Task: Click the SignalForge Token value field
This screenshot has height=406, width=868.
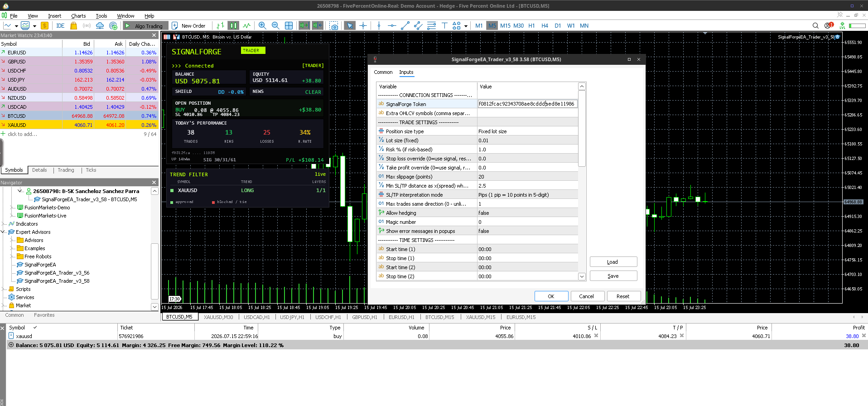Action: pos(527,104)
